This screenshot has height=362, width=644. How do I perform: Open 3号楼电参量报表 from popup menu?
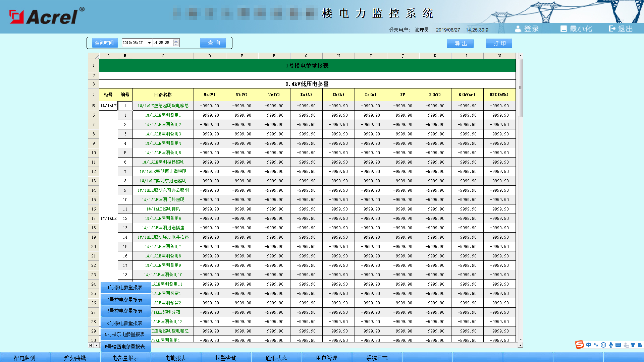click(x=125, y=311)
